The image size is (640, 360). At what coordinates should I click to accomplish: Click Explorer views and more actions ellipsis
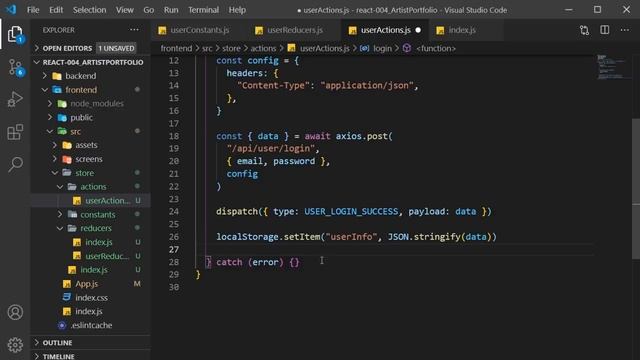[134, 30]
